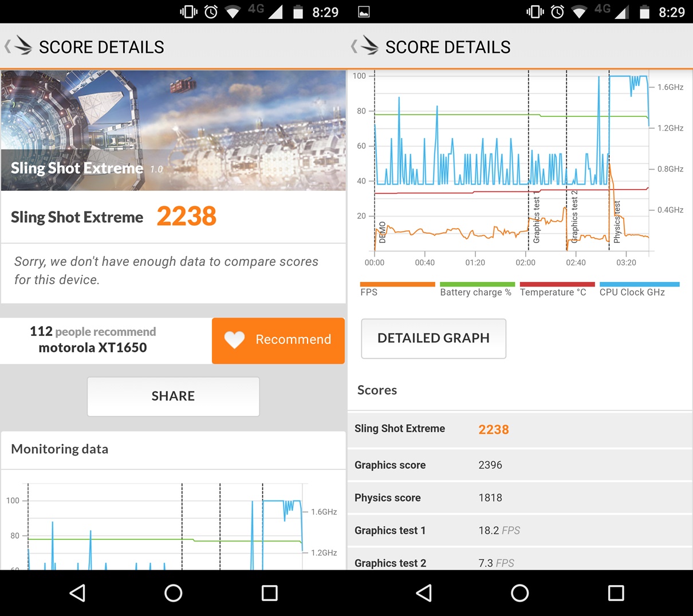Tap the small monitoring chart on left
693x616 pixels.
(172, 526)
